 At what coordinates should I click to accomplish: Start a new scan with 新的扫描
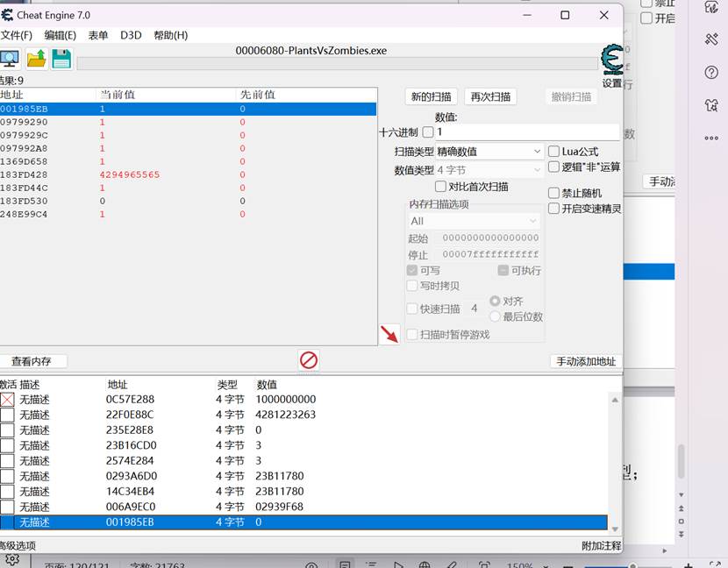pos(432,96)
